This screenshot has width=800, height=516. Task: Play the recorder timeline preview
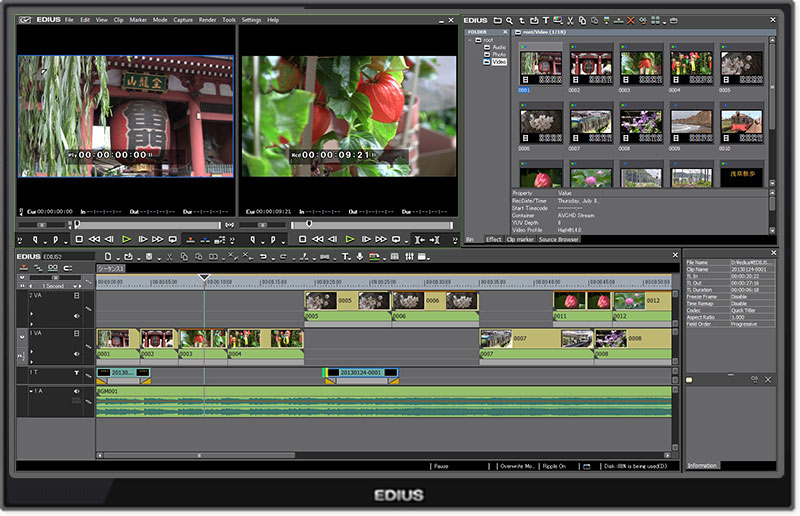coord(349,239)
